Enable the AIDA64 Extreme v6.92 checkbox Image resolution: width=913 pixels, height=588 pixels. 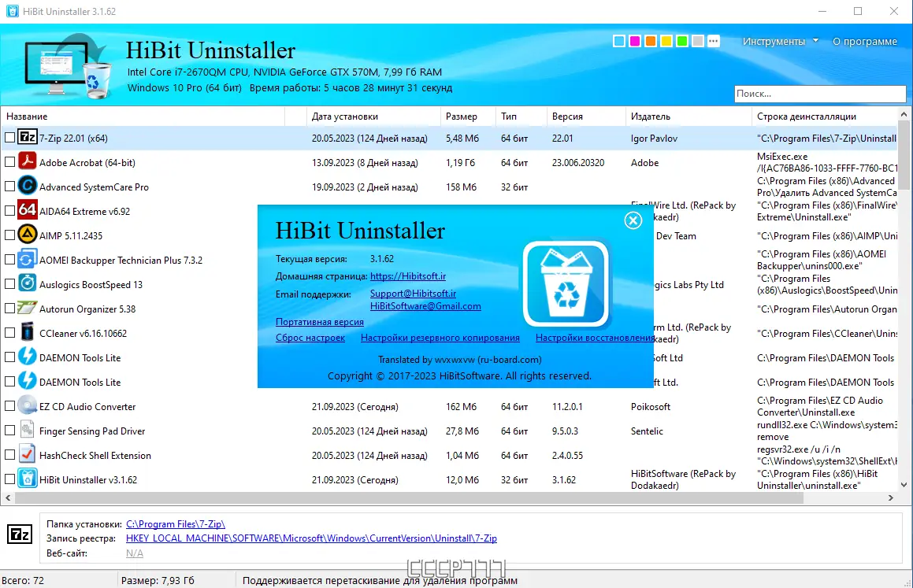10,211
